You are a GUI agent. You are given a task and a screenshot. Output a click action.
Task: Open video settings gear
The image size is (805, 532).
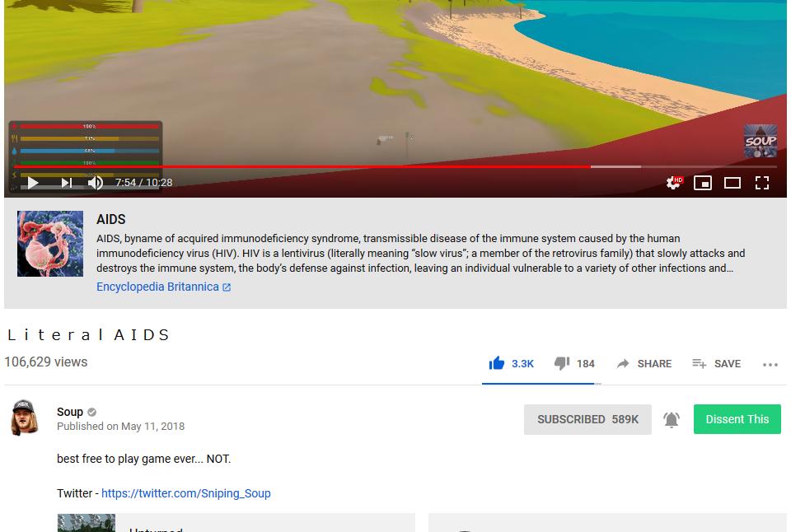click(x=674, y=182)
